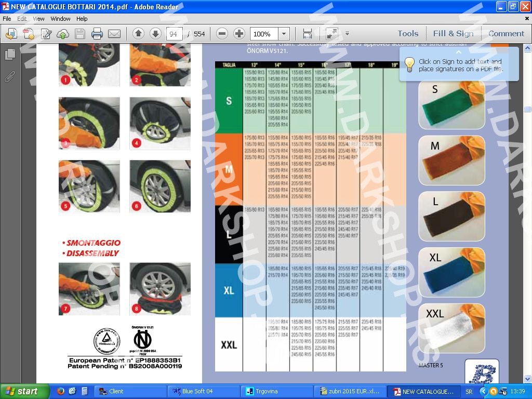
Task: Click NEW CATALOGUE taskbar button
Action: point(424,392)
